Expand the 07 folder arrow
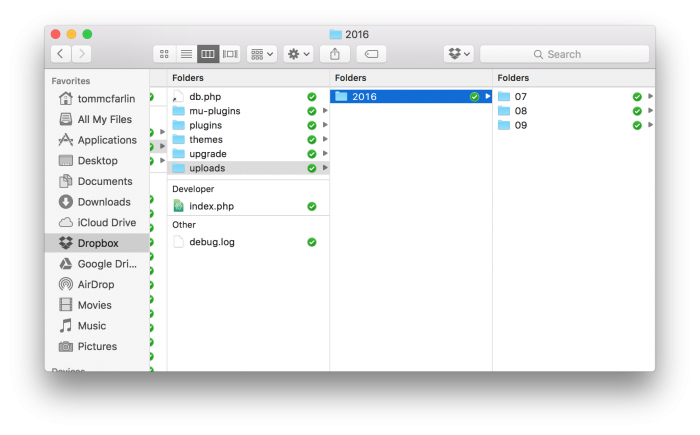 651,96
